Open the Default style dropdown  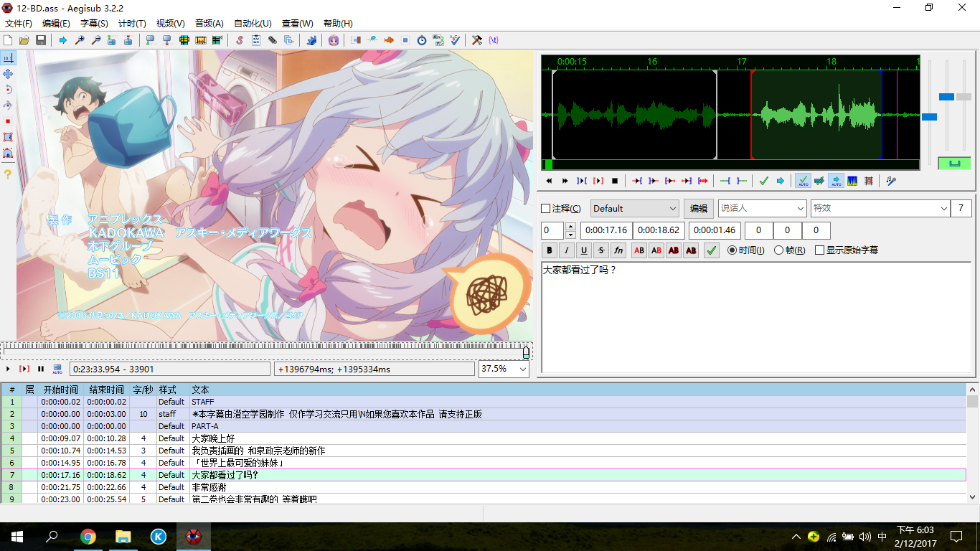tap(634, 209)
